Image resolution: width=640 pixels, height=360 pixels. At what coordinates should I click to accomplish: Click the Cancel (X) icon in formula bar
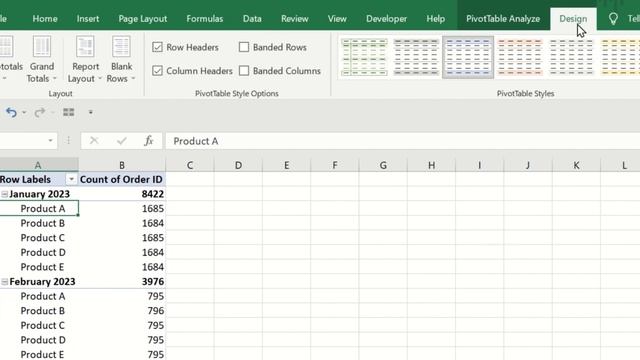tap(94, 141)
